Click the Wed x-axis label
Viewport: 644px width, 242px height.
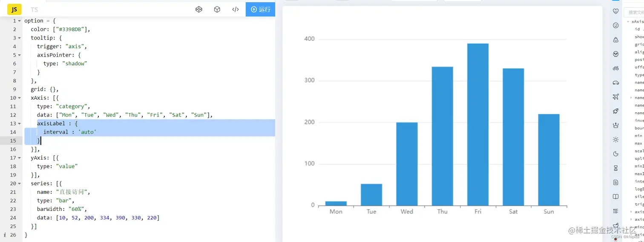point(407,211)
